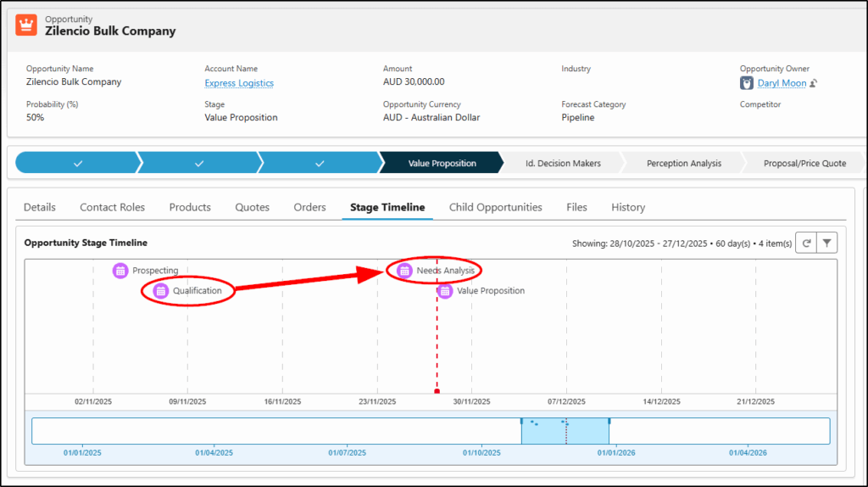Screen dimensions: 868x487
Task: Open the Express Logistics account link
Action: tap(239, 83)
